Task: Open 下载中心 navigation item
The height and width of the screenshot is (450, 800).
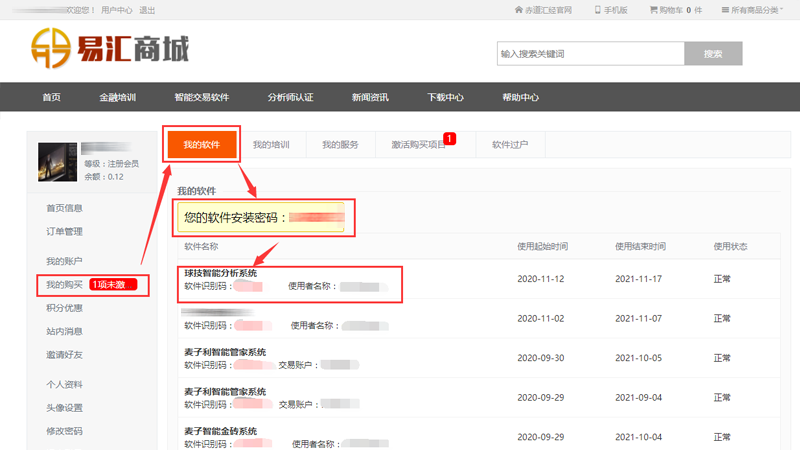Action: (x=445, y=97)
